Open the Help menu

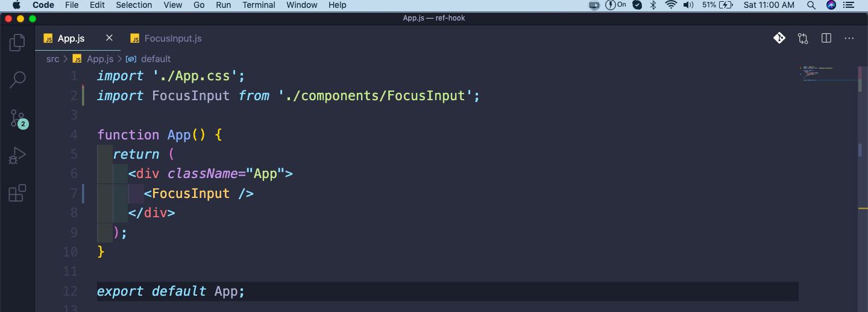[338, 5]
